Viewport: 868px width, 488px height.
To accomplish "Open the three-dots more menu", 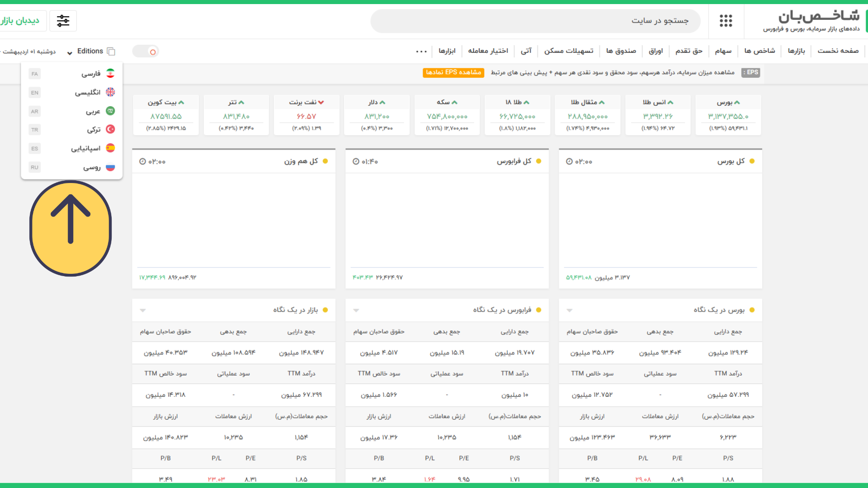I will point(421,52).
